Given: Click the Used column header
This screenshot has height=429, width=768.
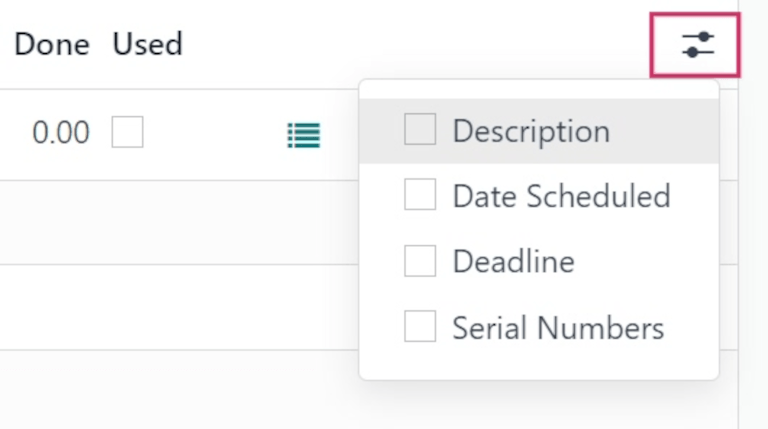Looking at the screenshot, I should [x=147, y=44].
